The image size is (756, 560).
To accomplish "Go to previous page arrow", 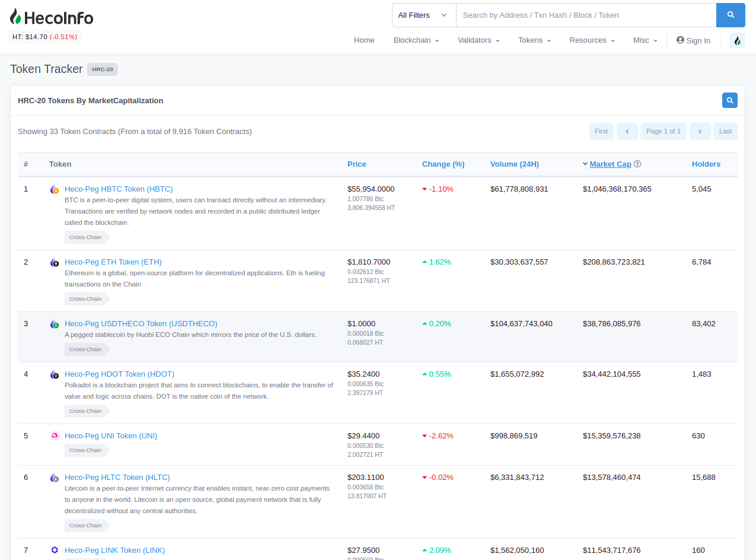I will pos(627,131).
